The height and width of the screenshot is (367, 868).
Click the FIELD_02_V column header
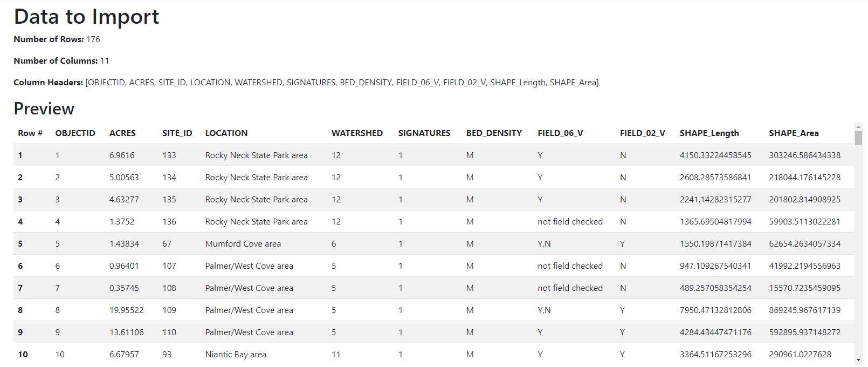click(x=643, y=133)
